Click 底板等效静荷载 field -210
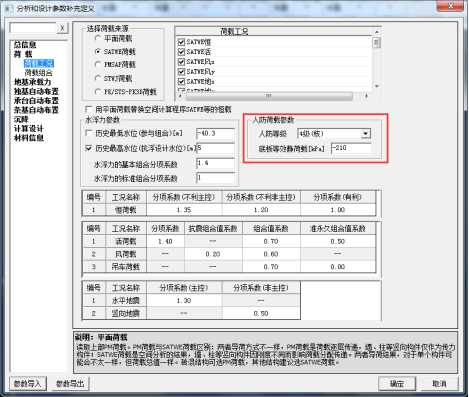The width and height of the screenshot is (469, 397). (351, 148)
